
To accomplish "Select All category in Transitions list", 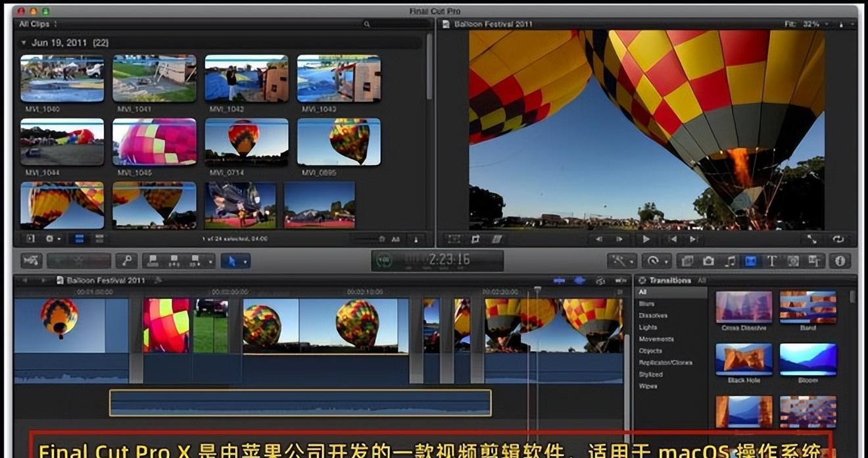I will (643, 292).
